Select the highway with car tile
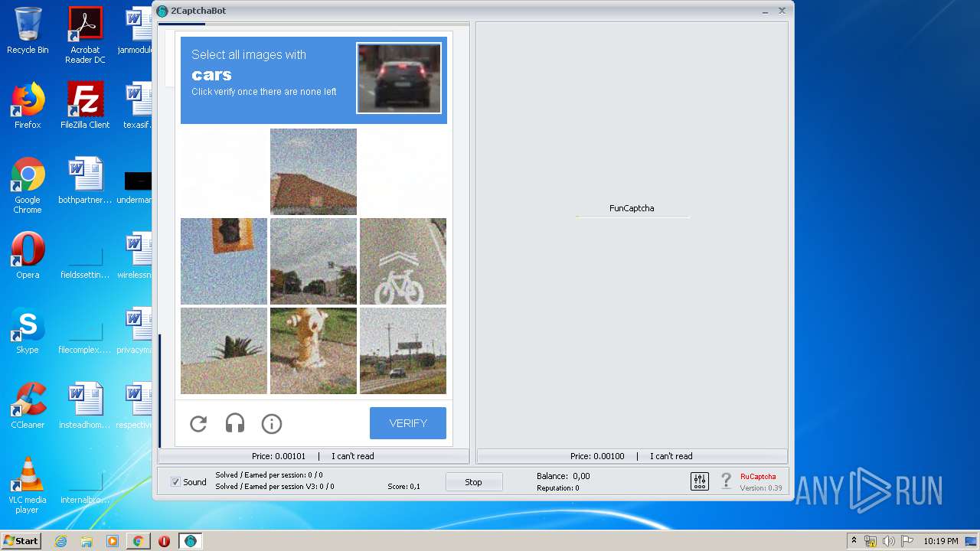The image size is (980, 551). [x=403, y=350]
